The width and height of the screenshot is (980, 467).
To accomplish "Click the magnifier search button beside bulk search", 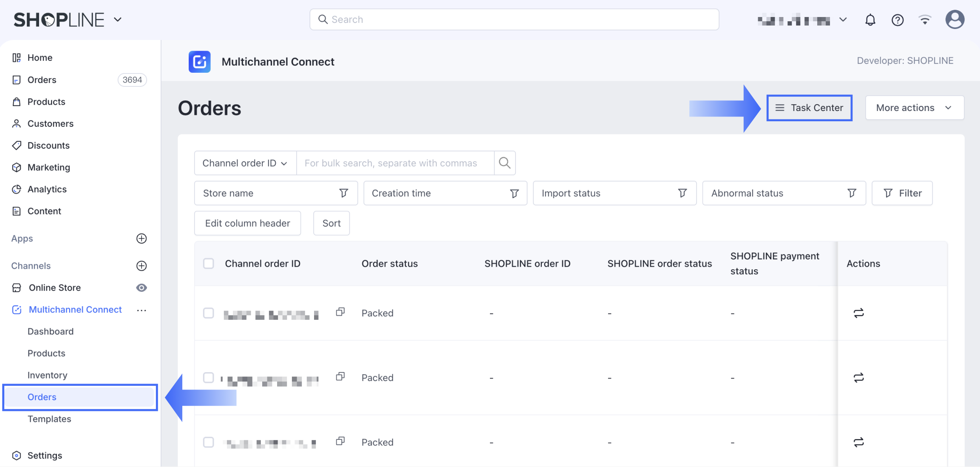I will click(x=504, y=163).
